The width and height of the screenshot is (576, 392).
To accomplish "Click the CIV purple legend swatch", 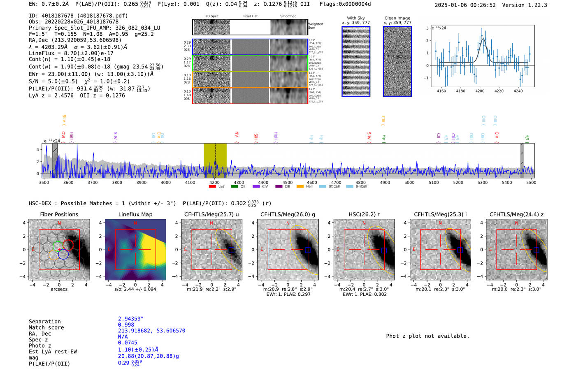I will click(x=256, y=186).
